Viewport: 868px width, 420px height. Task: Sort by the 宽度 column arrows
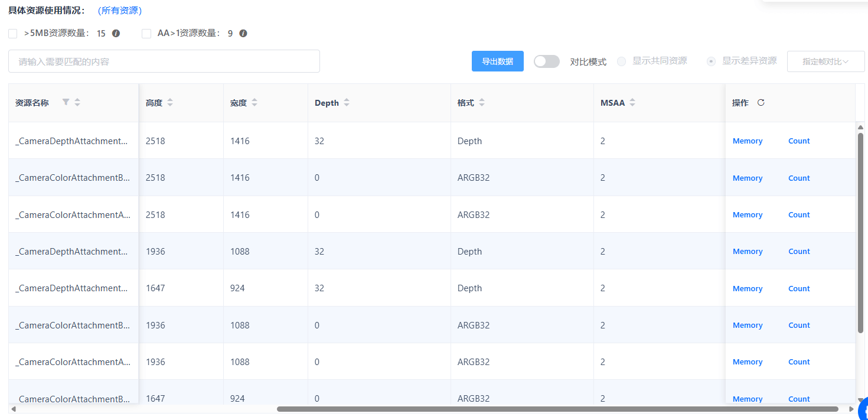pos(254,102)
